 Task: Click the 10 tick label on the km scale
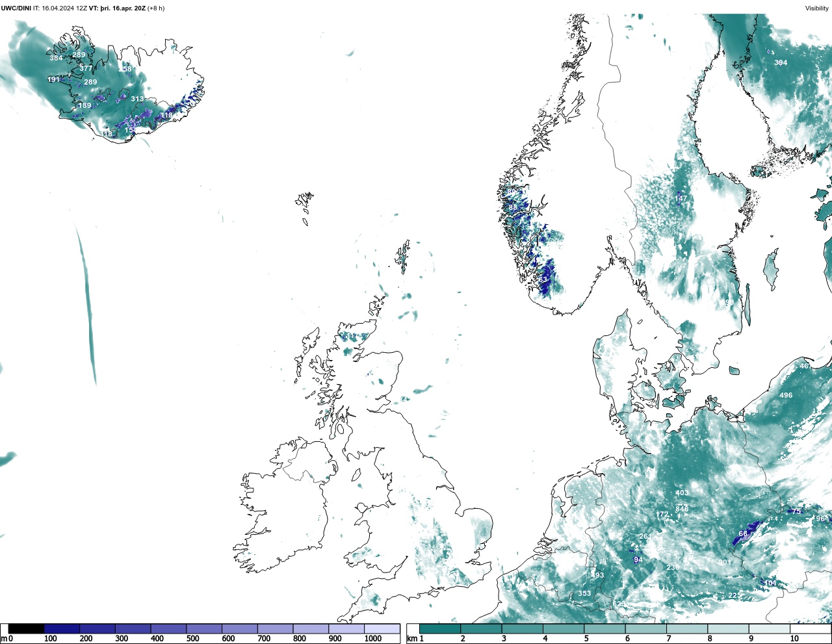coord(794,639)
